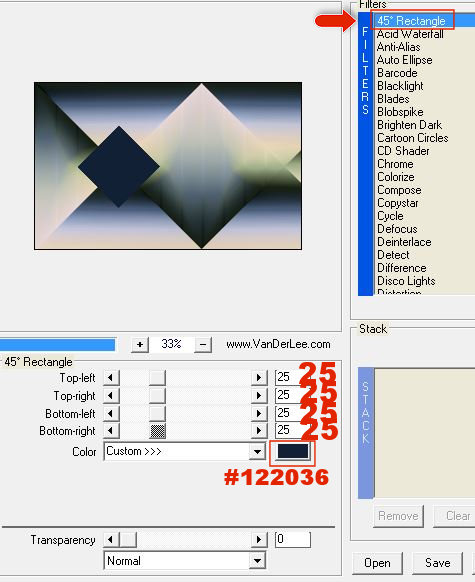
Task: Click the Remove stack button
Action: (x=398, y=516)
